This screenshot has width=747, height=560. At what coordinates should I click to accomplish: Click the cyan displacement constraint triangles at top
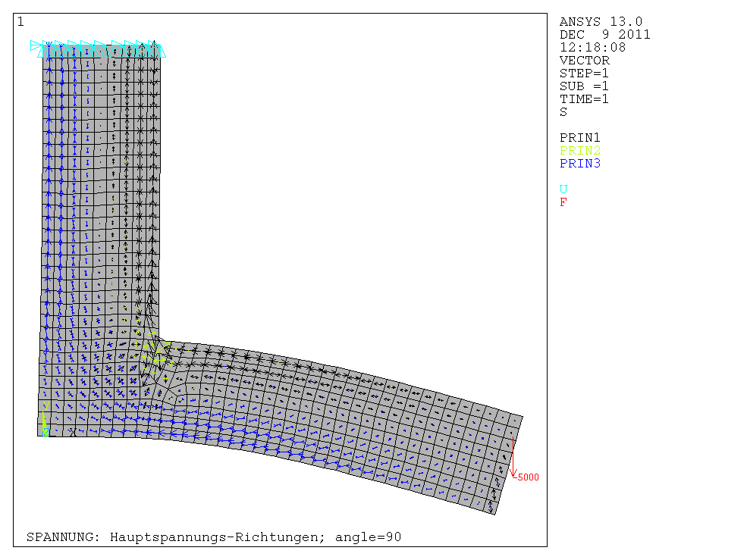pos(99,49)
